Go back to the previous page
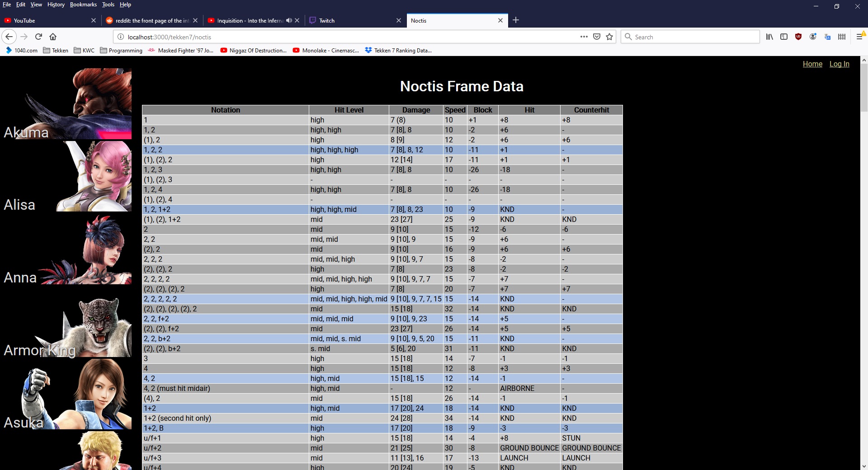 9,37
